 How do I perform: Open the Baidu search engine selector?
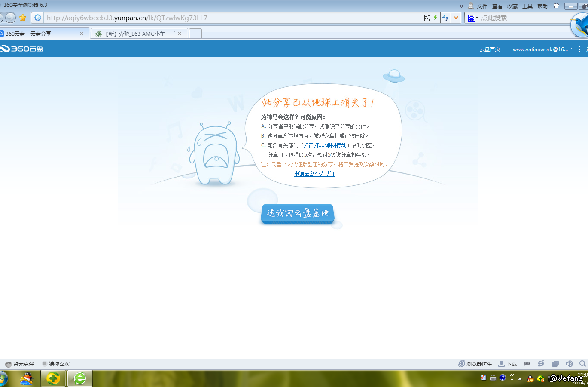[473, 18]
